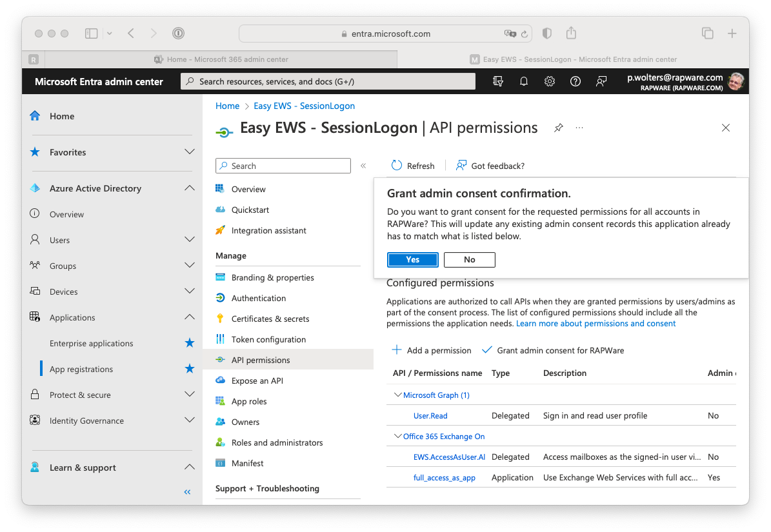Switch to Microsoft 365 admin center tab

pos(221,59)
